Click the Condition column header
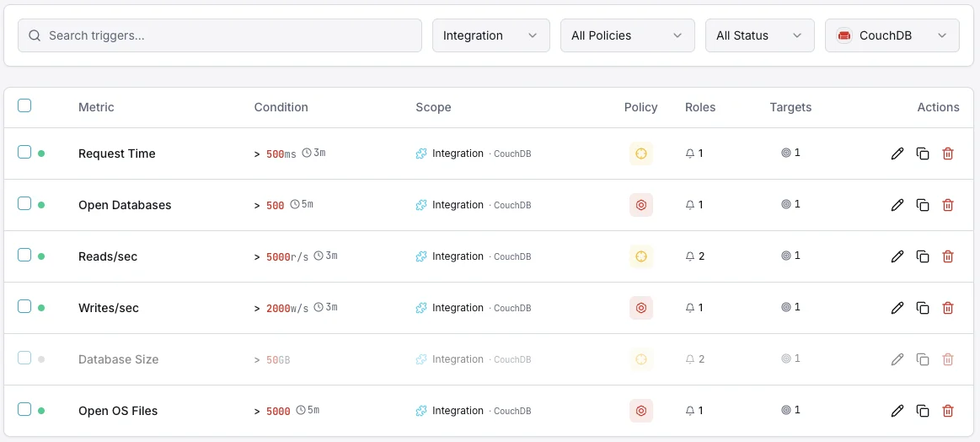 click(x=281, y=107)
